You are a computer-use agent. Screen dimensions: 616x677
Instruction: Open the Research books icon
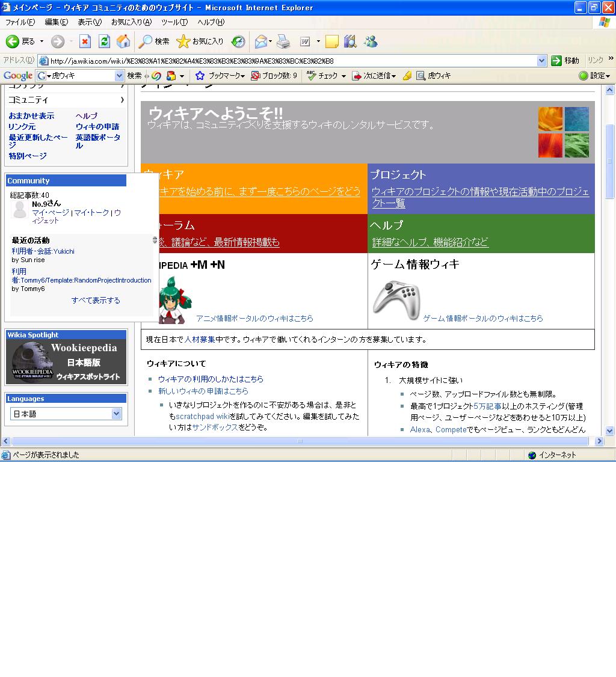click(350, 41)
